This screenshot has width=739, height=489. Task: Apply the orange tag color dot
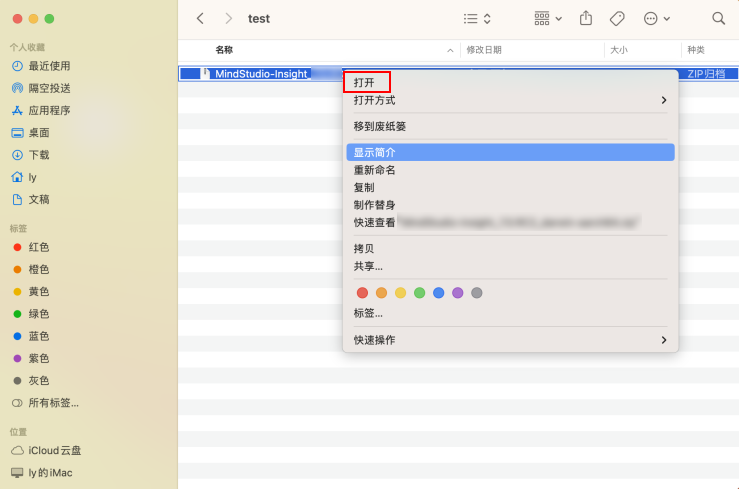click(381, 293)
